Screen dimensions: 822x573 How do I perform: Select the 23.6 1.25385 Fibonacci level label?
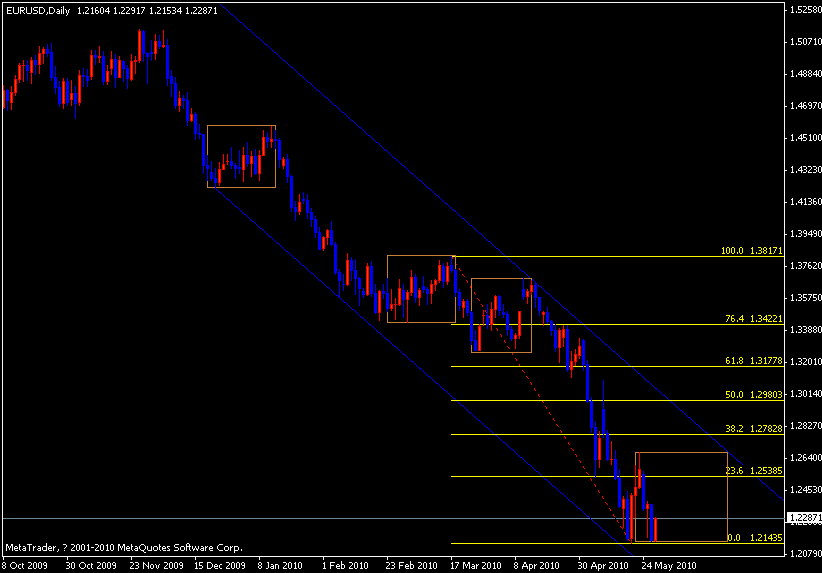tap(754, 471)
